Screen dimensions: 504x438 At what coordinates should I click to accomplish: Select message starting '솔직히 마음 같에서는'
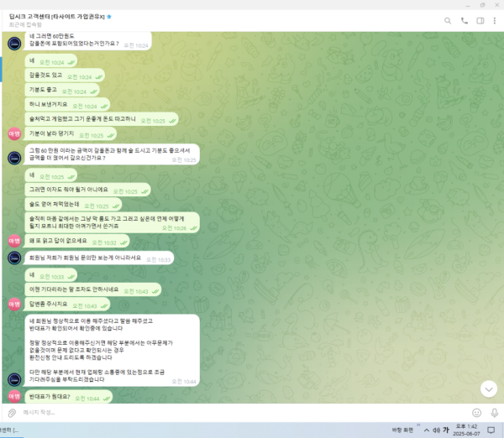(x=113, y=222)
